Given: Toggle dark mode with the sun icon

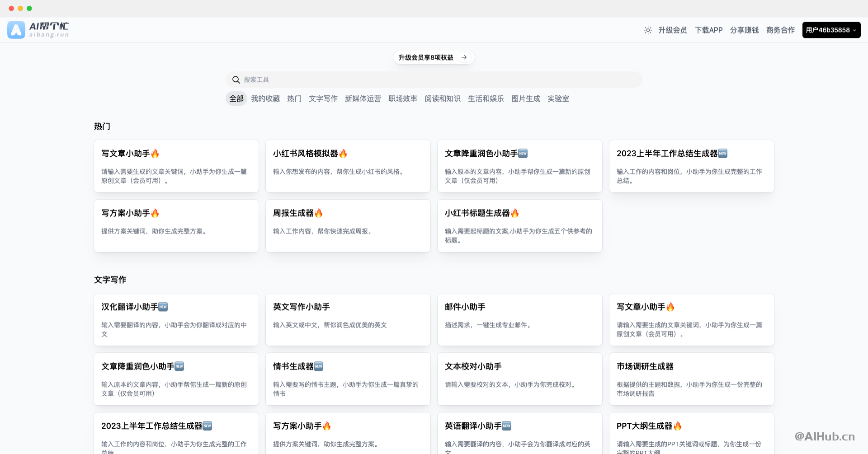Looking at the screenshot, I should click(648, 30).
